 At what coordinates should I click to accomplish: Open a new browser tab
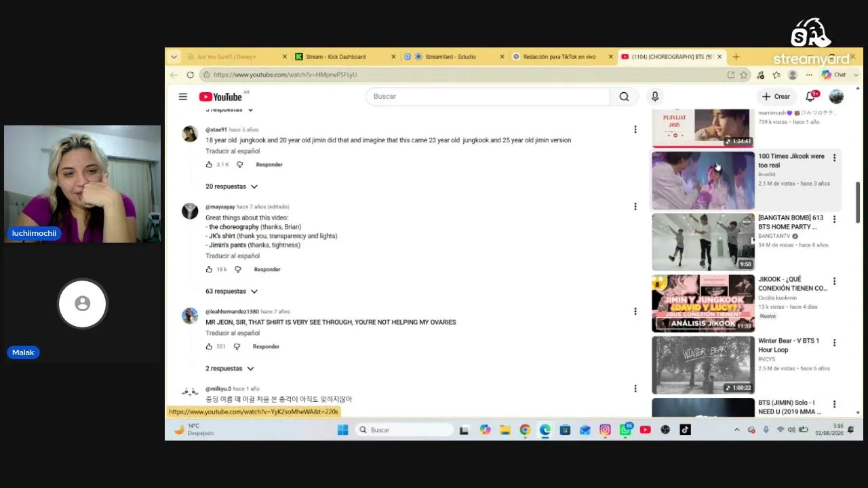coord(736,57)
